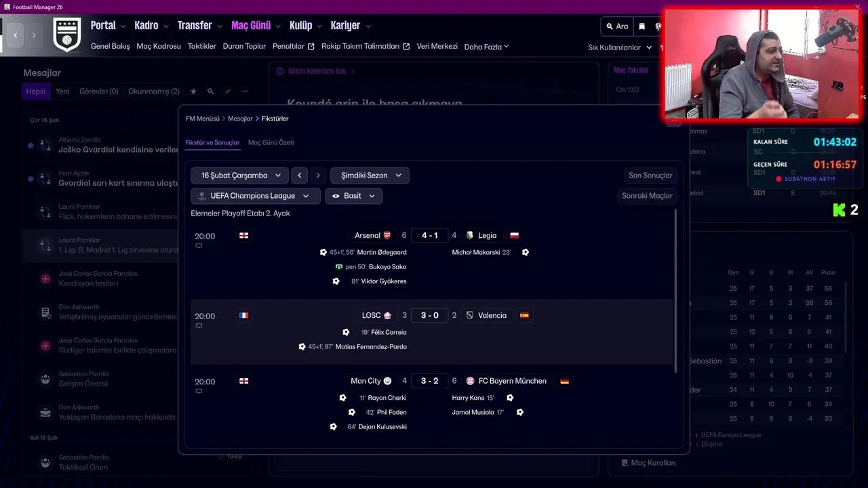The height and width of the screenshot is (488, 868).
Task: Go back with the left navigation arrow
Action: tap(16, 35)
